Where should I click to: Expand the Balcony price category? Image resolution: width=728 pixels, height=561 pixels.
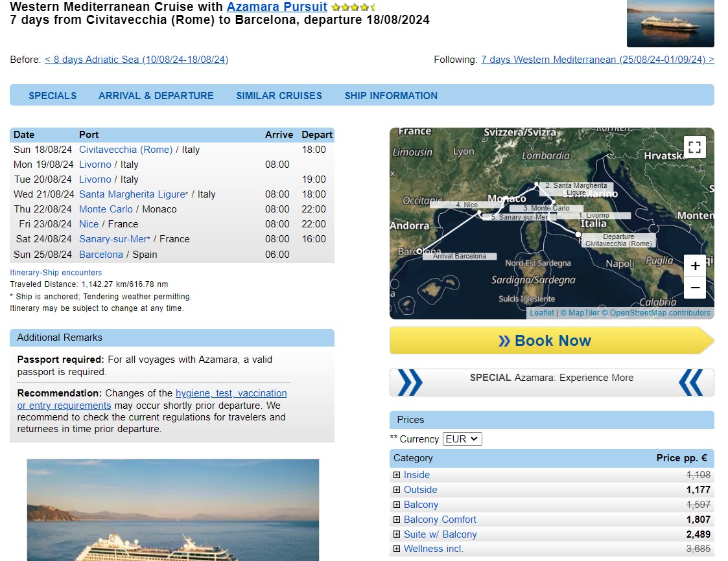tap(397, 505)
